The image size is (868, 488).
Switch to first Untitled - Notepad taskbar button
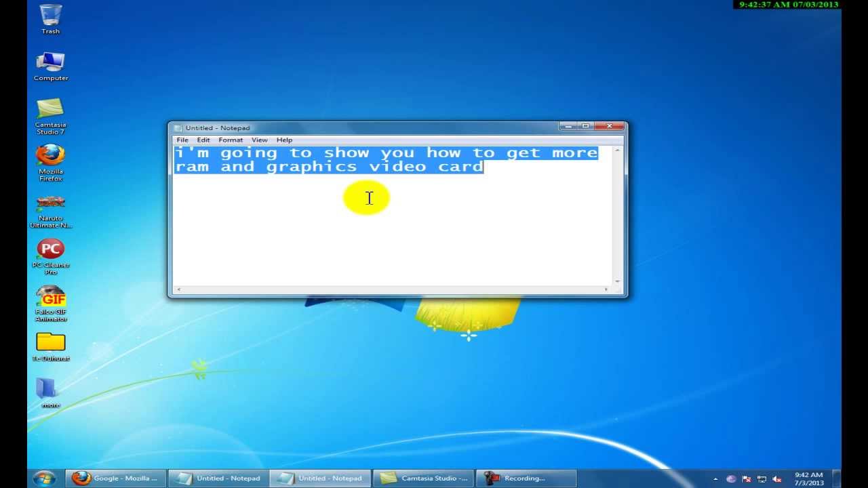(x=218, y=478)
